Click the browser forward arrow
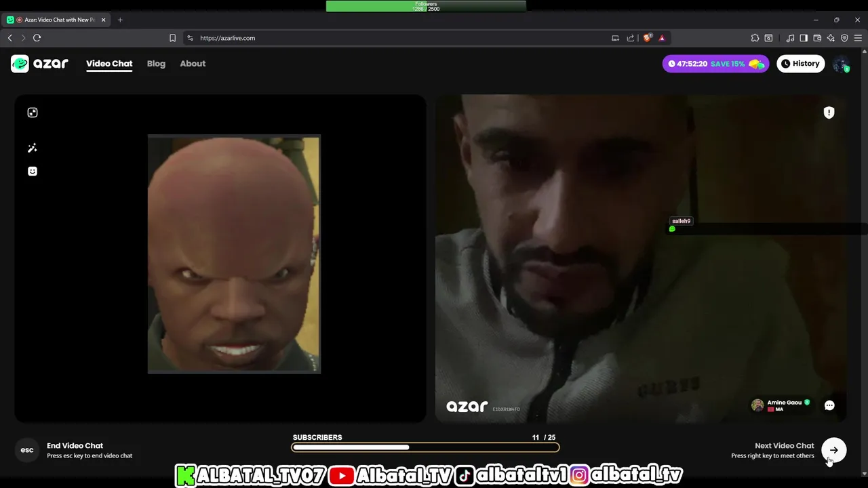The width and height of the screenshot is (868, 488). tap(23, 38)
